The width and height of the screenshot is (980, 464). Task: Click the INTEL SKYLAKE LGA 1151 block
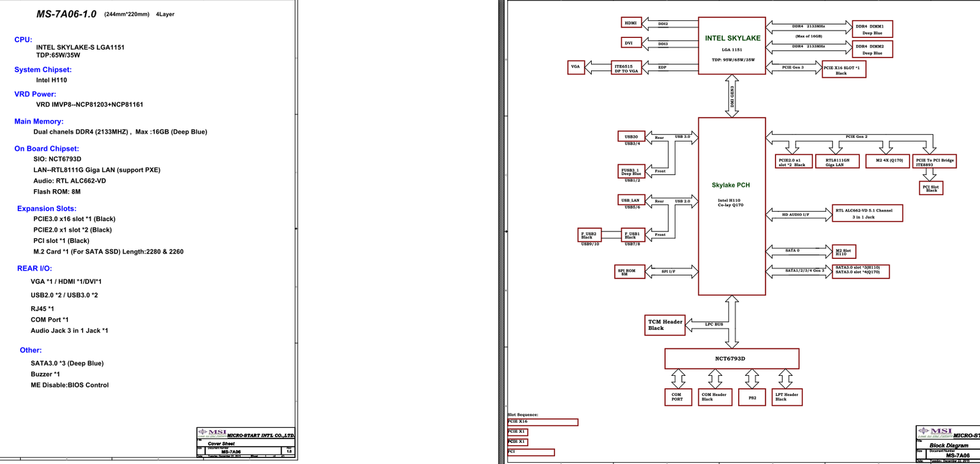click(732, 46)
